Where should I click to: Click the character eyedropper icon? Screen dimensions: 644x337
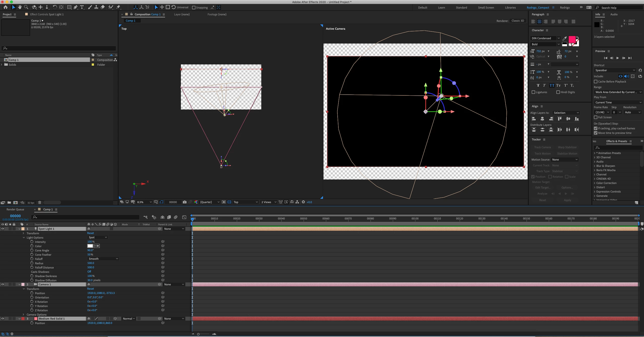pos(565,38)
